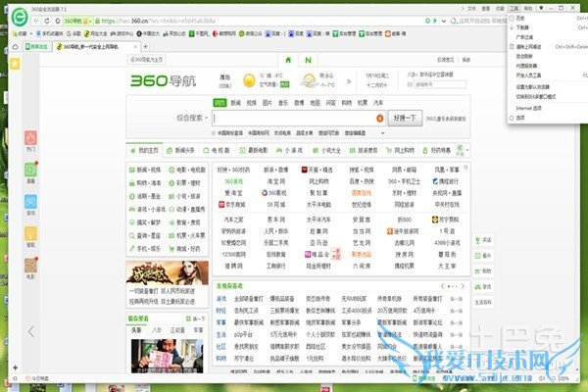
Task: Click the search magnifier in browser search box
Action: pyautogui.click(x=453, y=21)
